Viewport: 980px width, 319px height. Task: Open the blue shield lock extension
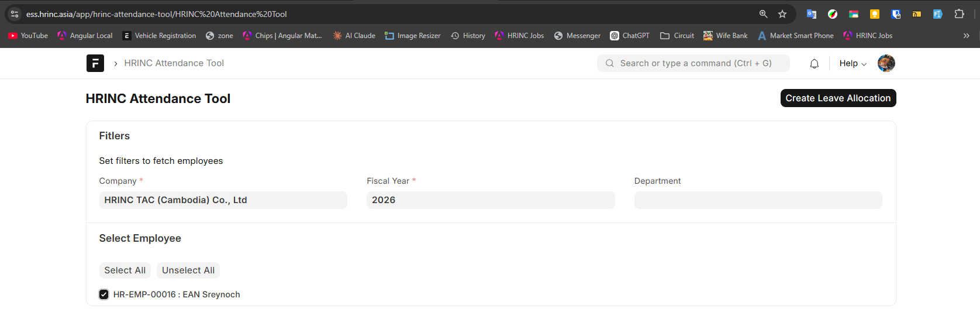895,14
